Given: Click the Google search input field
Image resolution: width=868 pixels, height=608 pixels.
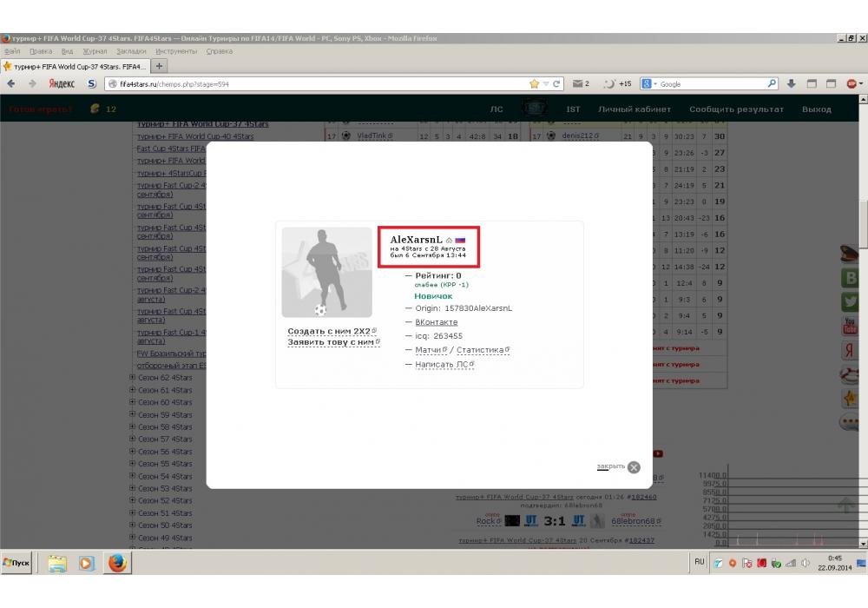Looking at the screenshot, I should pyautogui.click(x=712, y=84).
